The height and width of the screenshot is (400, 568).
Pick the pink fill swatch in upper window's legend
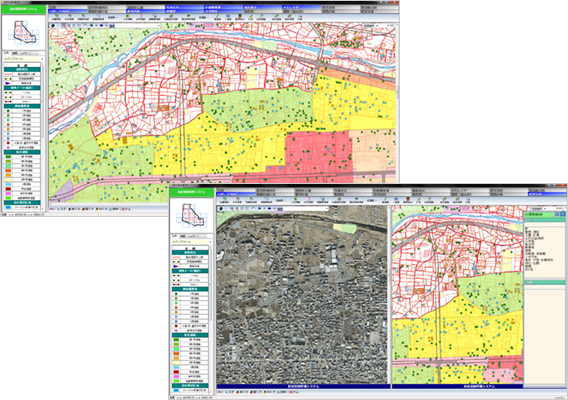pos(8,193)
